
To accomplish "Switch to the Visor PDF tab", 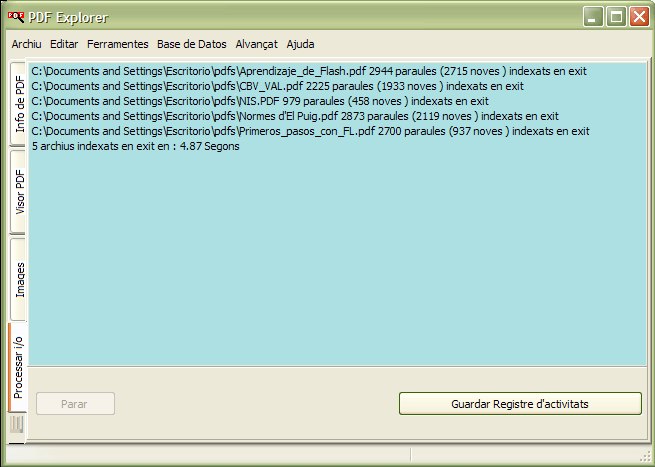I will point(19,192).
